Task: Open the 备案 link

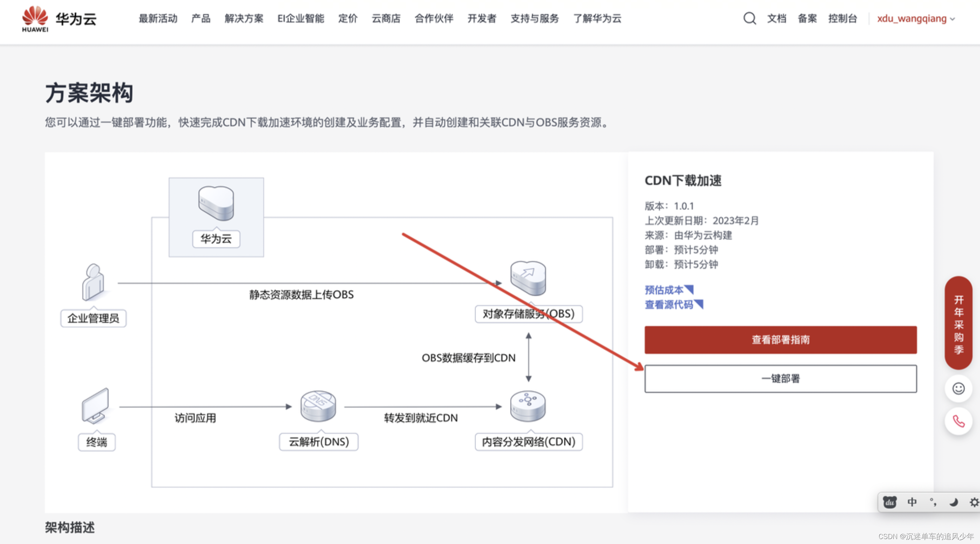Action: pyautogui.click(x=807, y=19)
